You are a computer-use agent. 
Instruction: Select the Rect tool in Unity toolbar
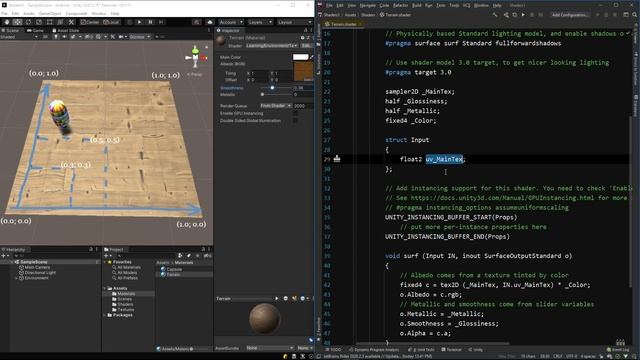point(49,22)
